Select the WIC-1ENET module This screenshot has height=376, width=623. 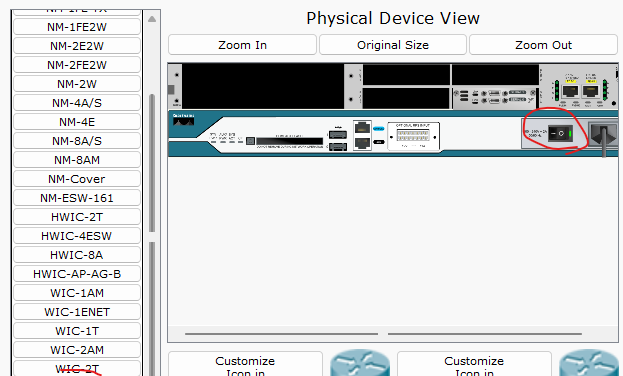(77, 312)
